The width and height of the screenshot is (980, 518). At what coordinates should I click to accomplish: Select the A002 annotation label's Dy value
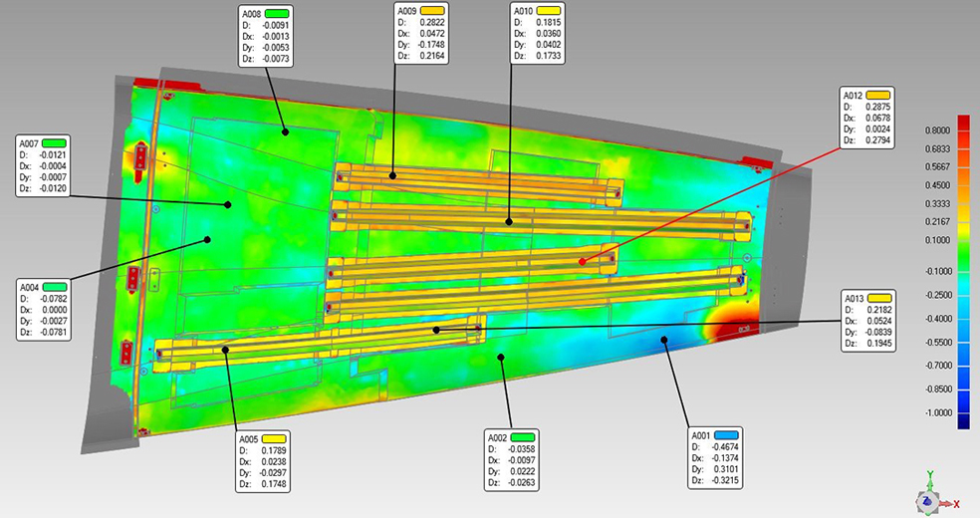[521, 473]
